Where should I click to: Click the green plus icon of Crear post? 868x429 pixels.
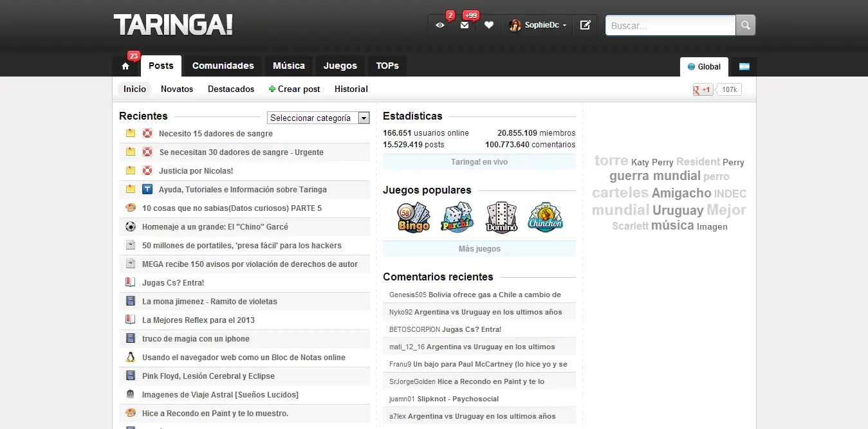(x=272, y=89)
